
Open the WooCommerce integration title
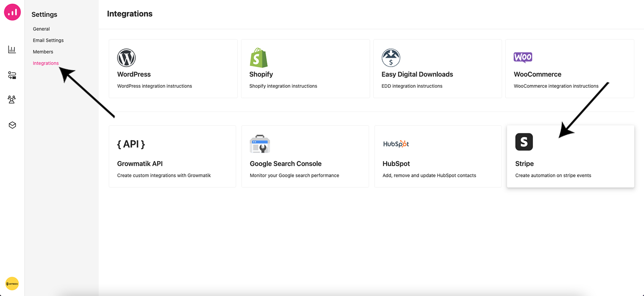click(538, 74)
